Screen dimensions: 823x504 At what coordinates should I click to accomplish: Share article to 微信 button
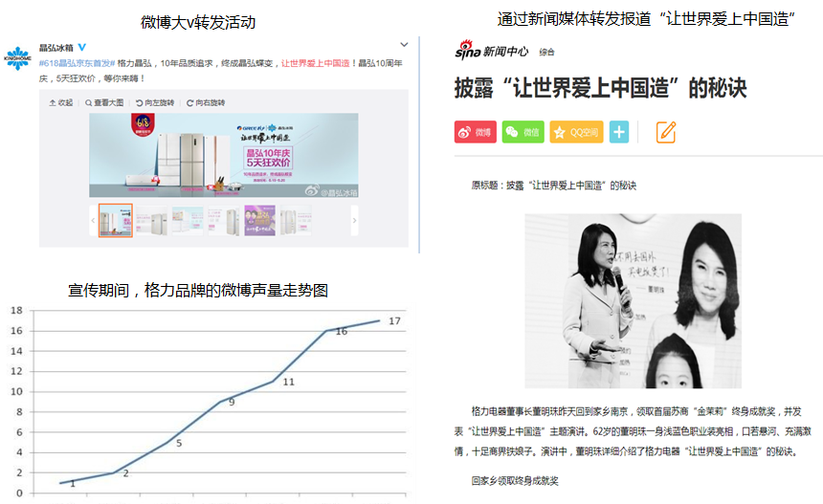523,132
